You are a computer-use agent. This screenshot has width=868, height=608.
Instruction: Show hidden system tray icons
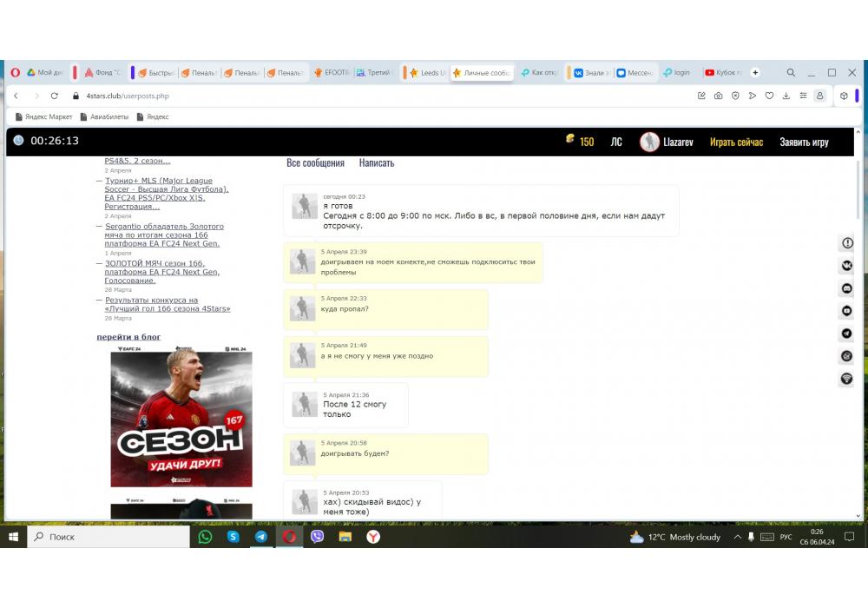pyautogui.click(x=738, y=537)
